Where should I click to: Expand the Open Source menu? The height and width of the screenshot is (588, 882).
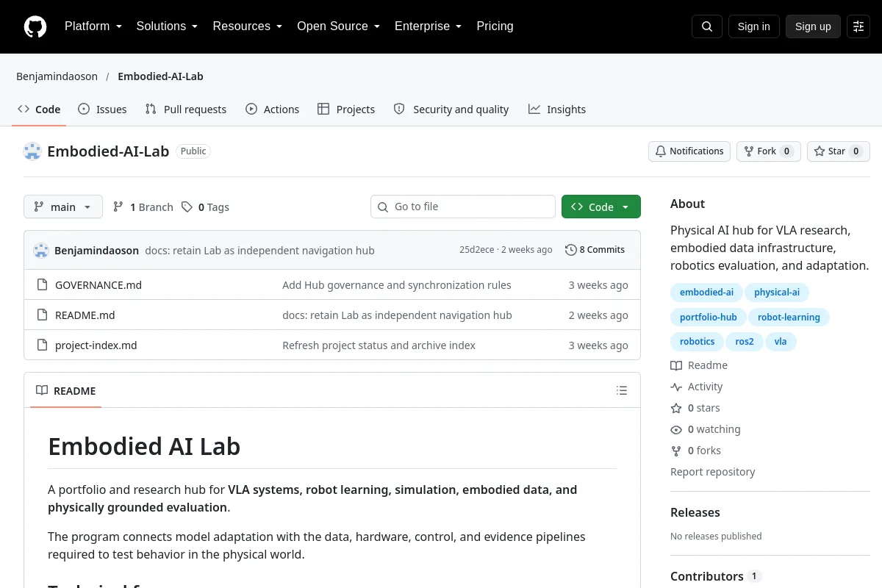pos(339,26)
